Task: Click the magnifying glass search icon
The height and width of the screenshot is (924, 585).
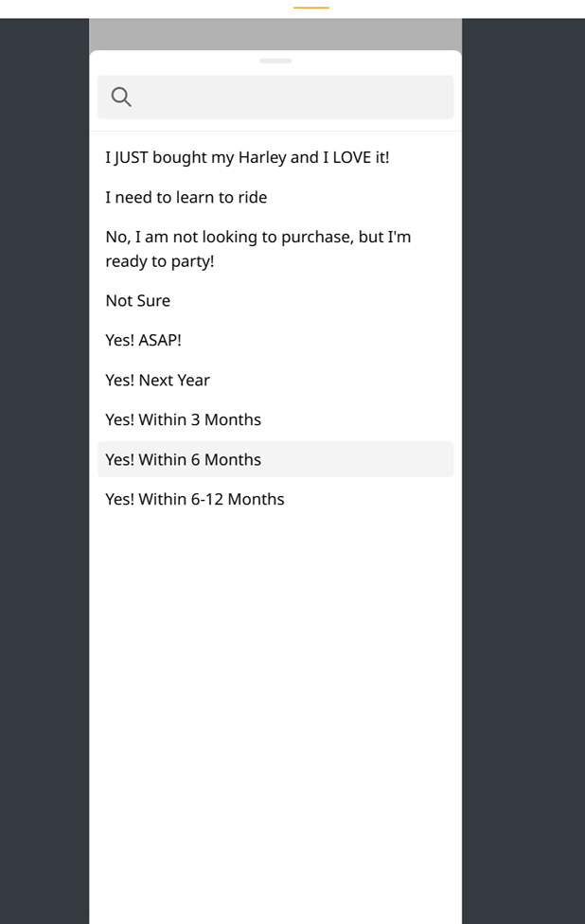Action: click(121, 97)
